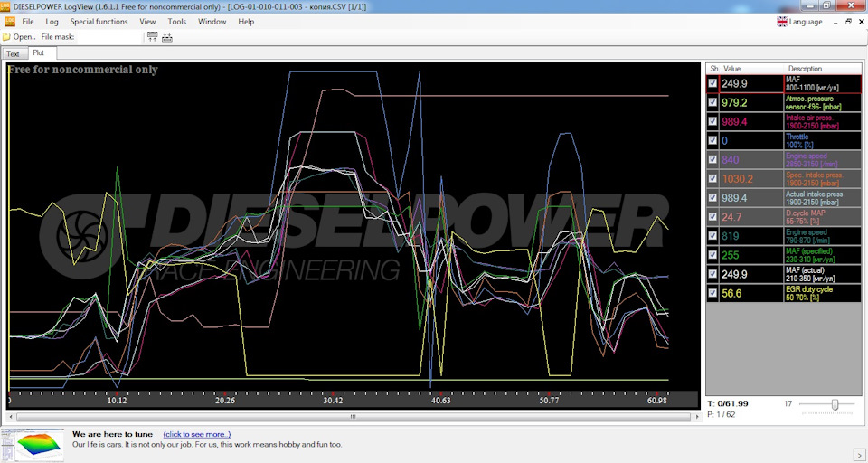Click the File mask input field
The image size is (868, 463).
108,37
